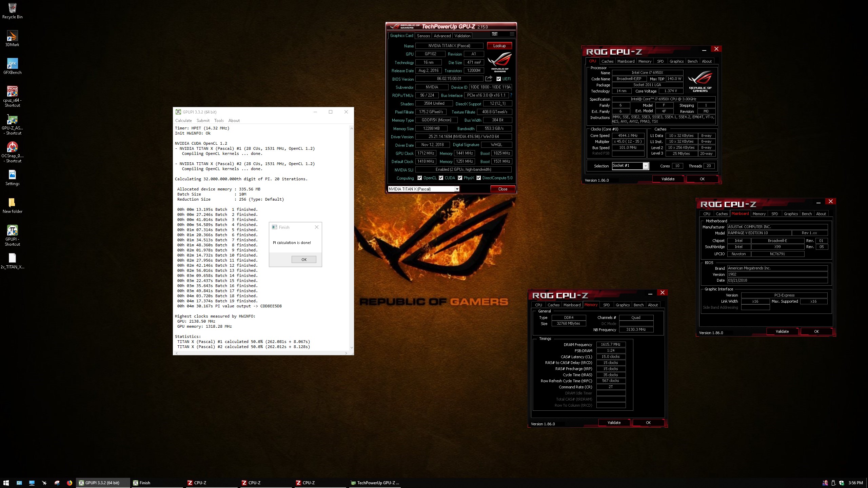This screenshot has height=488, width=868.
Task: Select the GFXBench desktop icon
Action: [12, 66]
